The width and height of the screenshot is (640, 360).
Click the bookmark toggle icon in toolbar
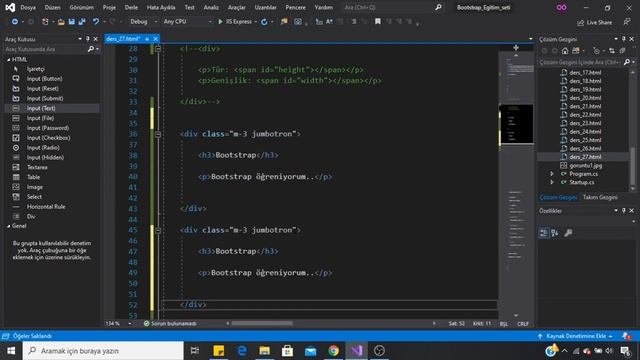378,21
